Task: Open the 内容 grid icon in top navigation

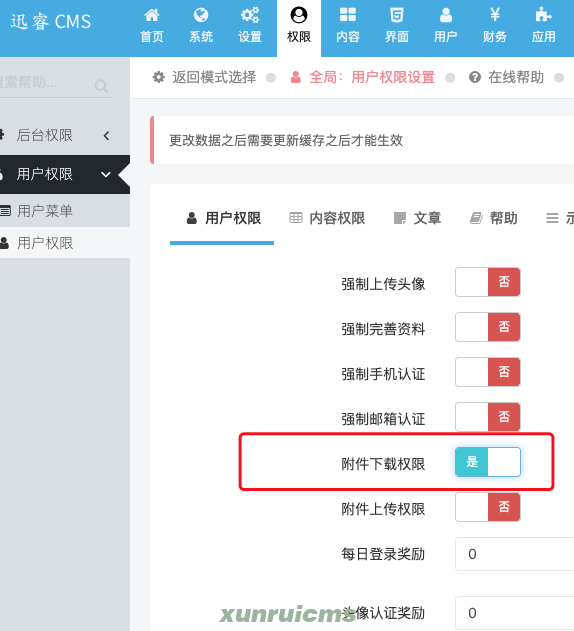Action: point(348,15)
